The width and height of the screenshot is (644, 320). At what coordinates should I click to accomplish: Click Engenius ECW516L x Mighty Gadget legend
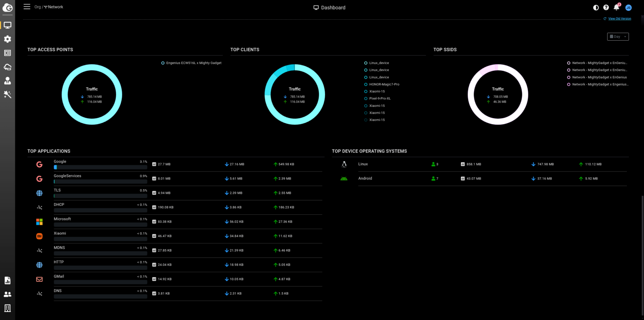(193, 63)
